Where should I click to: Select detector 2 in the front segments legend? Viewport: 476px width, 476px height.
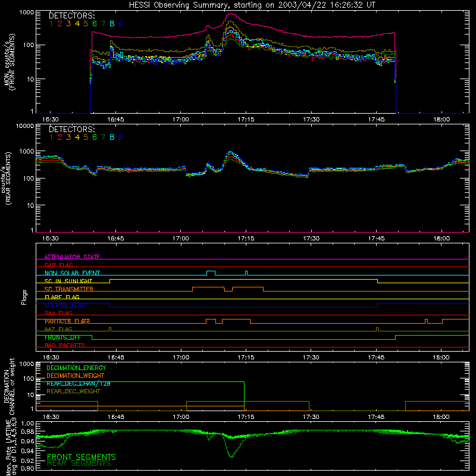pyautogui.click(x=60, y=24)
